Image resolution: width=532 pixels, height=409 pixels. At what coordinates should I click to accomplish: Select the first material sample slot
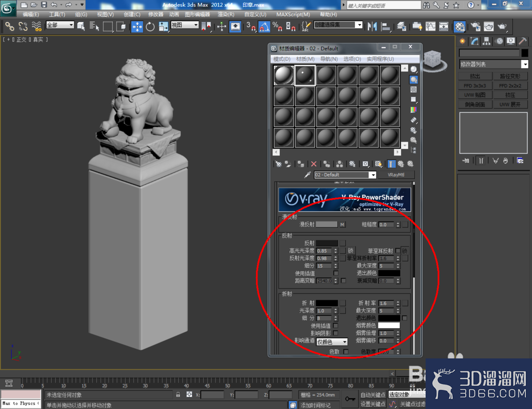click(x=284, y=76)
